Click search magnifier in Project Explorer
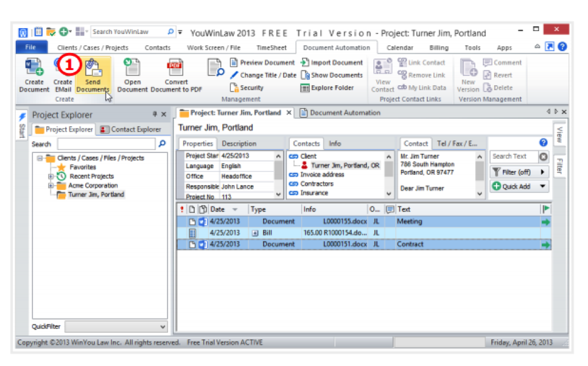Image resolution: width=588 pixels, height=366 pixels. (x=162, y=144)
